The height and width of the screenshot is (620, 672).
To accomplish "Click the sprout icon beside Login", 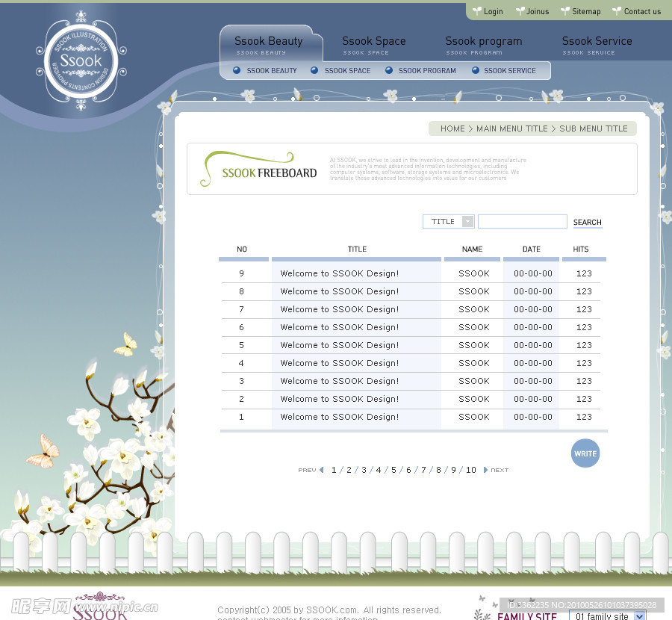I will pyautogui.click(x=477, y=11).
